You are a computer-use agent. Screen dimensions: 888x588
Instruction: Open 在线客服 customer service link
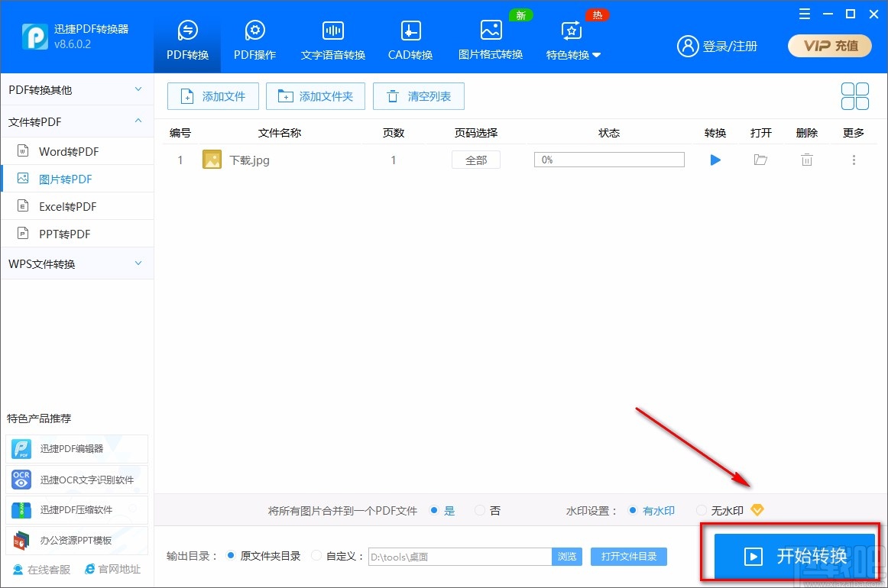[x=41, y=569]
